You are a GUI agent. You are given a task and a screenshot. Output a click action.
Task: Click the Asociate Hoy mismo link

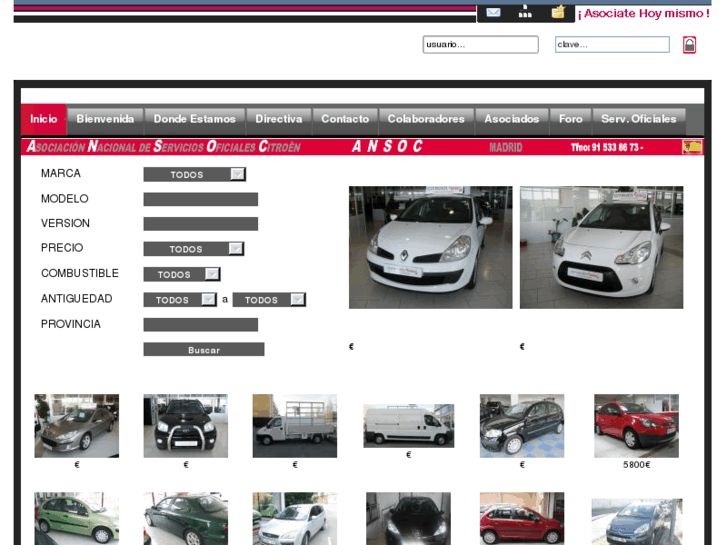643,13
